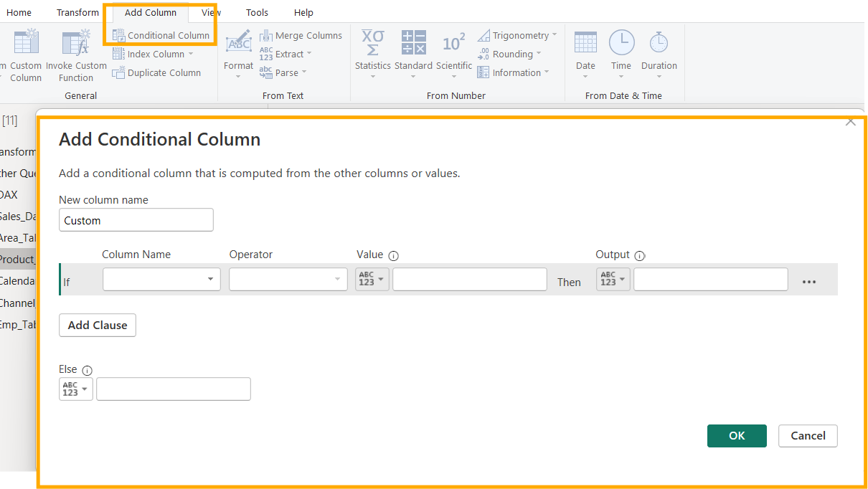The width and height of the screenshot is (868, 489).
Task: Open the clause ellipsis options menu
Action: click(809, 282)
